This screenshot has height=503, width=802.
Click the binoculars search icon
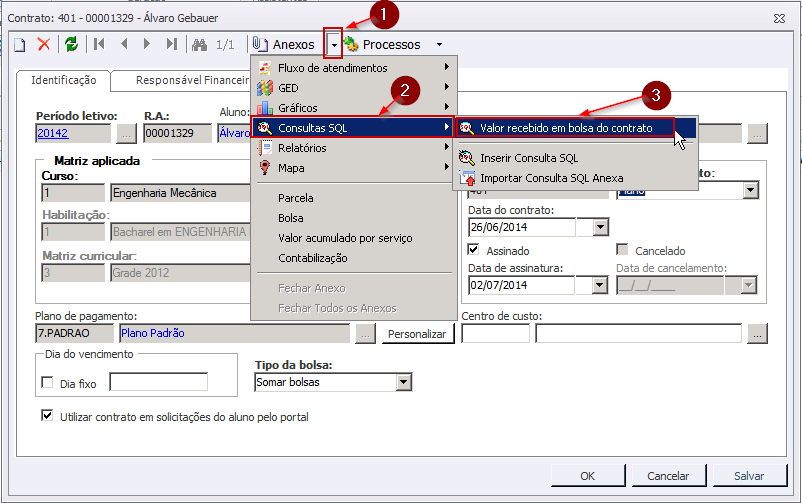[199, 44]
